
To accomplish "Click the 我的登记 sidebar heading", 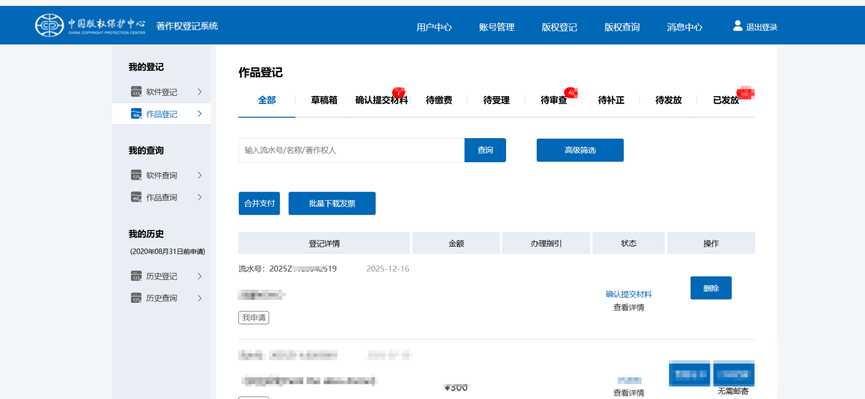I will tap(146, 67).
